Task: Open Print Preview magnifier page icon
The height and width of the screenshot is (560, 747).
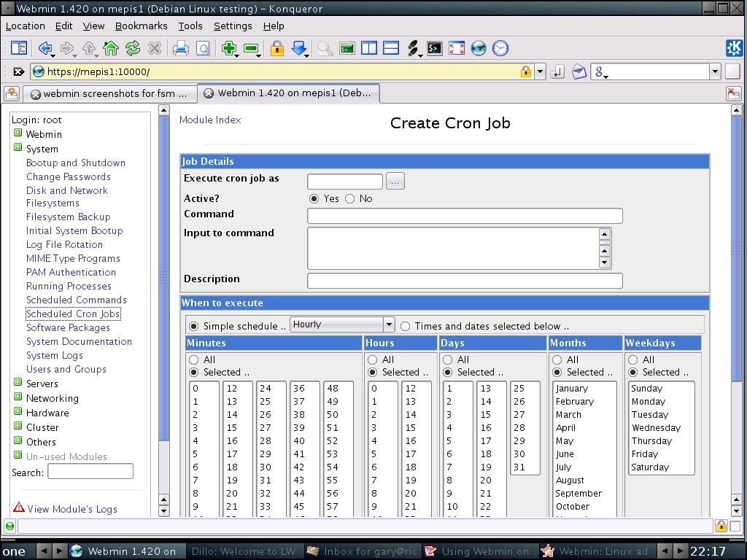Action: 203,48
